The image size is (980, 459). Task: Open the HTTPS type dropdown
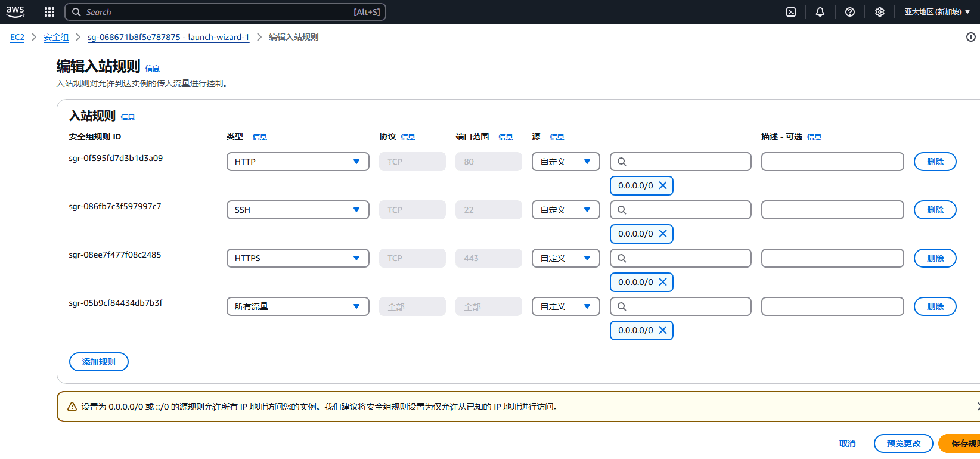298,258
